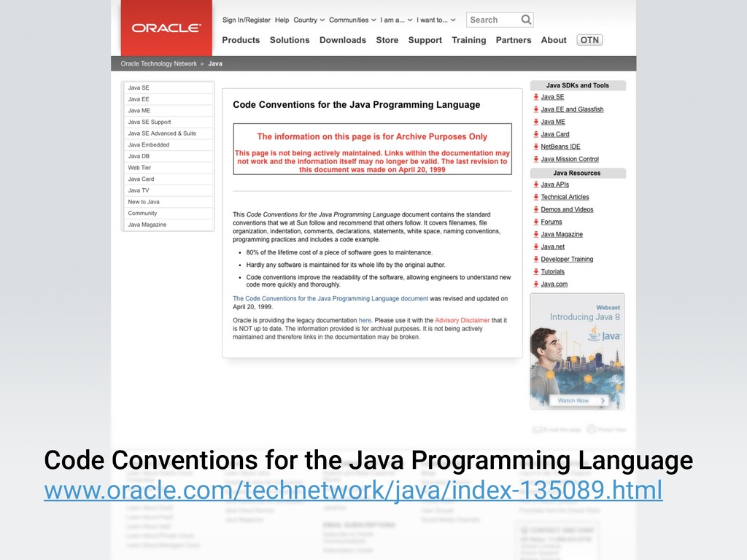
Task: Open the Support menu
Action: (425, 40)
